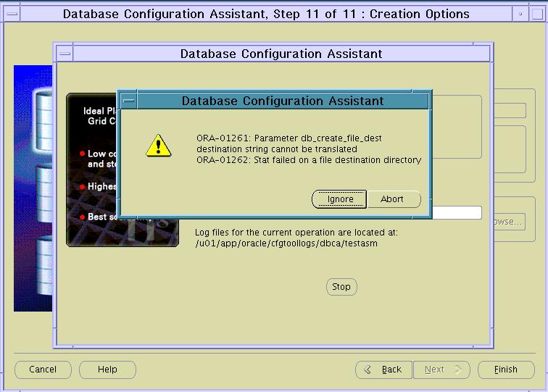The image size is (548, 392).
Task: Open the window menu of the progress window
Action: (65, 54)
